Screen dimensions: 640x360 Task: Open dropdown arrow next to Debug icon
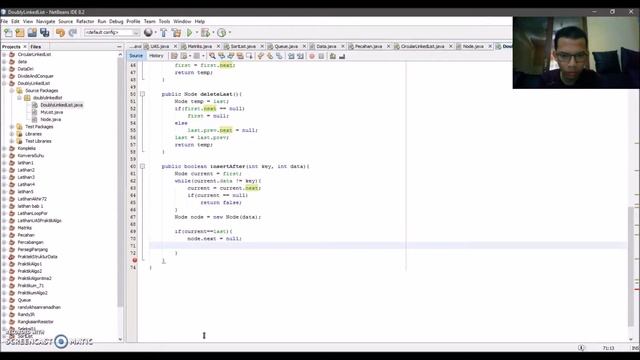click(213, 33)
